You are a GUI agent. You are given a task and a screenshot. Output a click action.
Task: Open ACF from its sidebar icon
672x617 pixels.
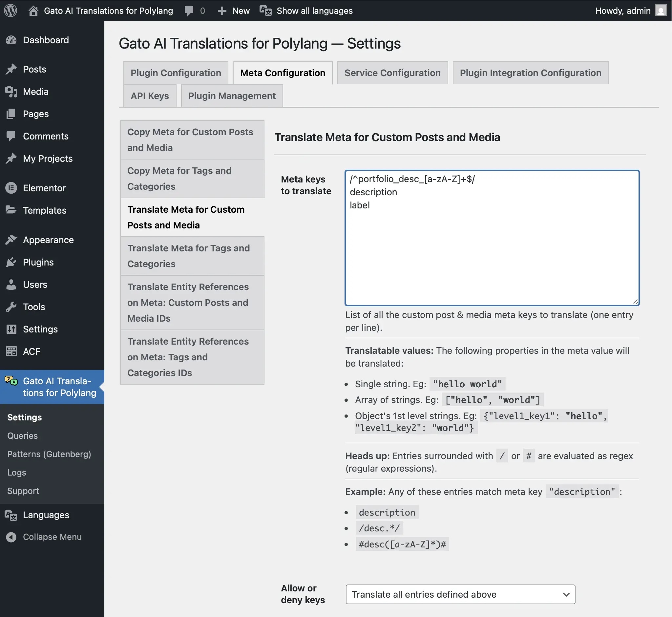(x=11, y=351)
